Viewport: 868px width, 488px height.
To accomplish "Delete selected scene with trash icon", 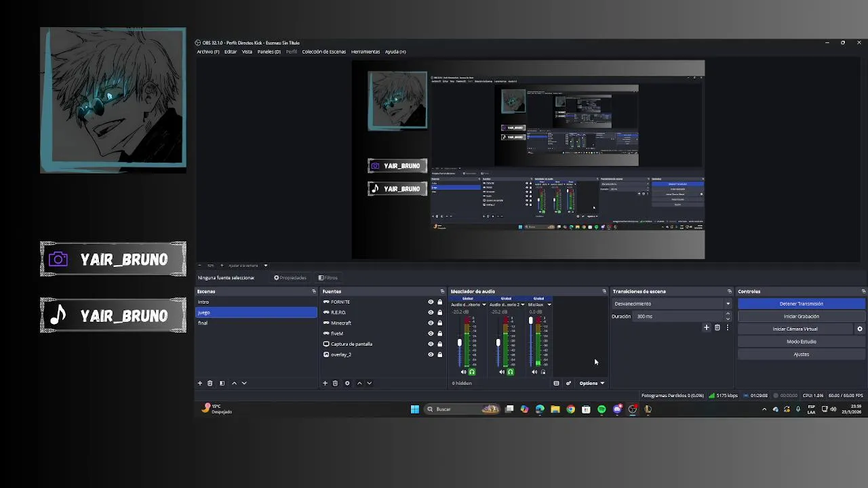I will (210, 383).
